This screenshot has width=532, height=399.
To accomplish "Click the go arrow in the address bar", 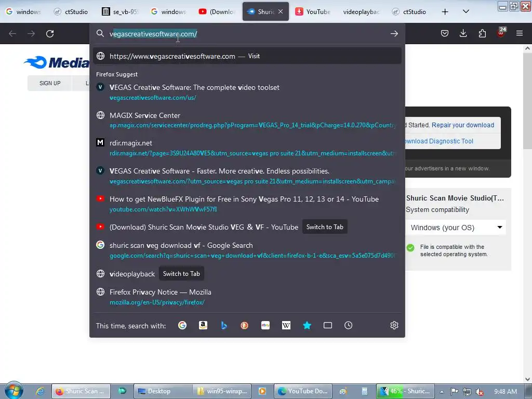I will coord(394,34).
